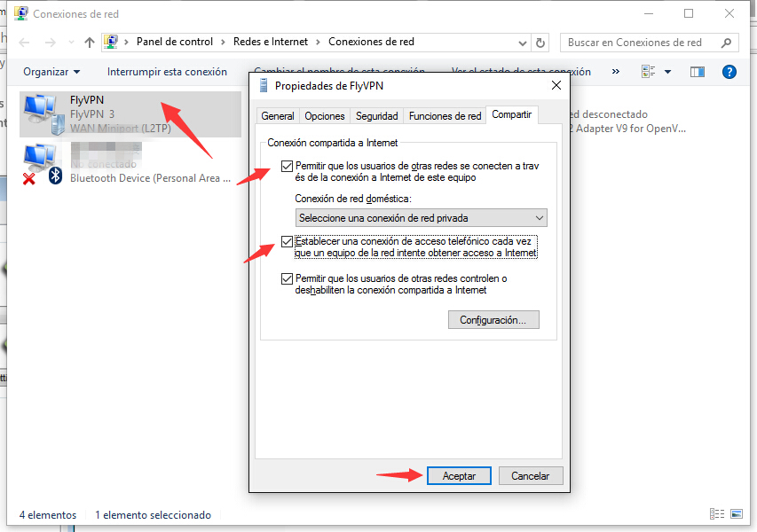Maximize the Conexiones de red window
The image size is (757, 532).
689,13
